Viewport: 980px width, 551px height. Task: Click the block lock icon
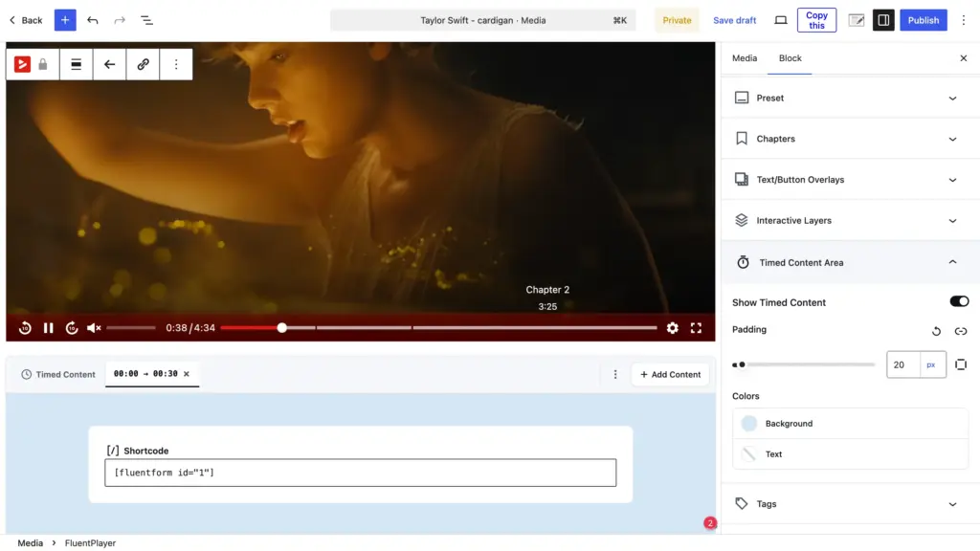(x=43, y=64)
